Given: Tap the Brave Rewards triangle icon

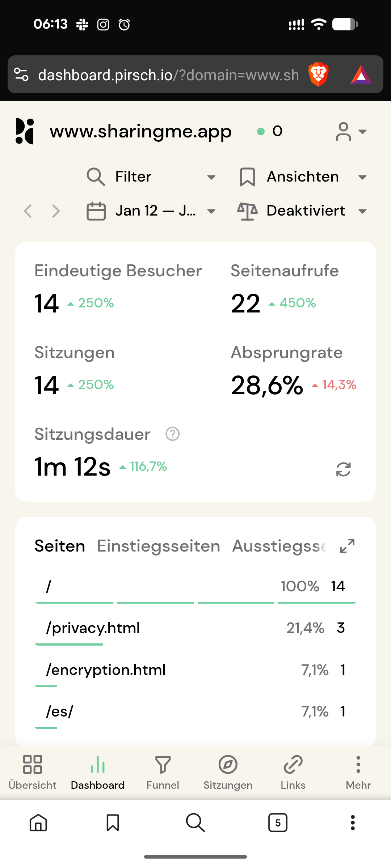Looking at the screenshot, I should (361, 75).
